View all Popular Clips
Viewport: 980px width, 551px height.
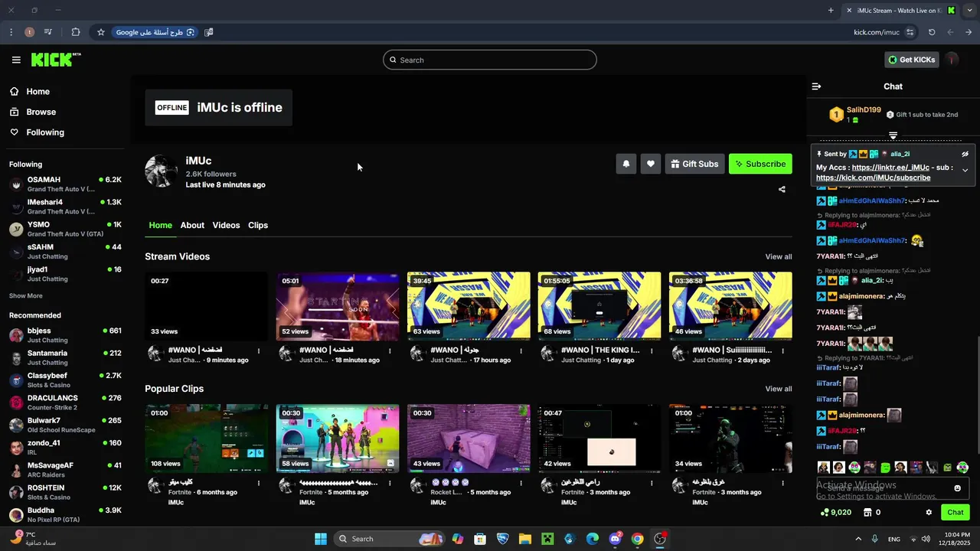pos(779,389)
